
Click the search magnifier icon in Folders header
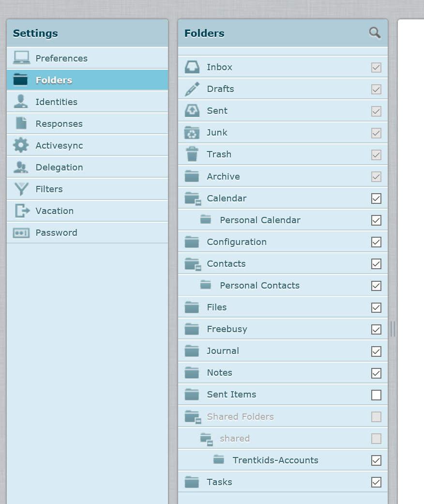click(375, 33)
